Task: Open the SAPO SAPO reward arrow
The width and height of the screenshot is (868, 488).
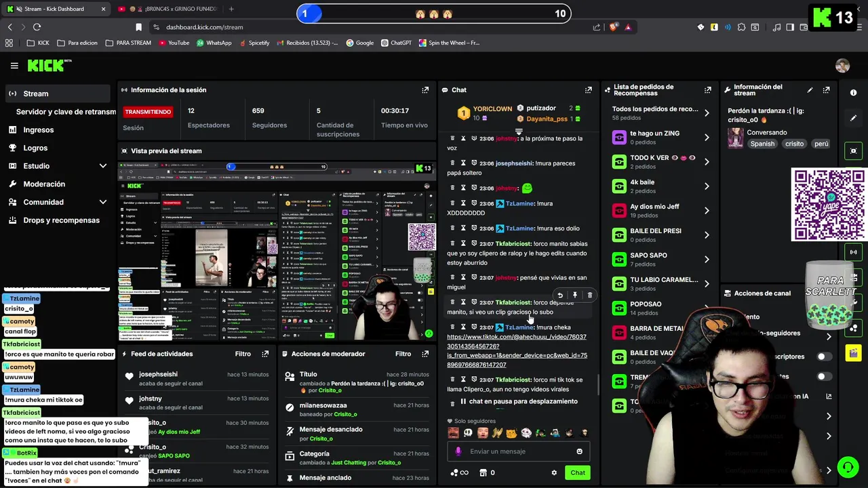Action: point(707,260)
